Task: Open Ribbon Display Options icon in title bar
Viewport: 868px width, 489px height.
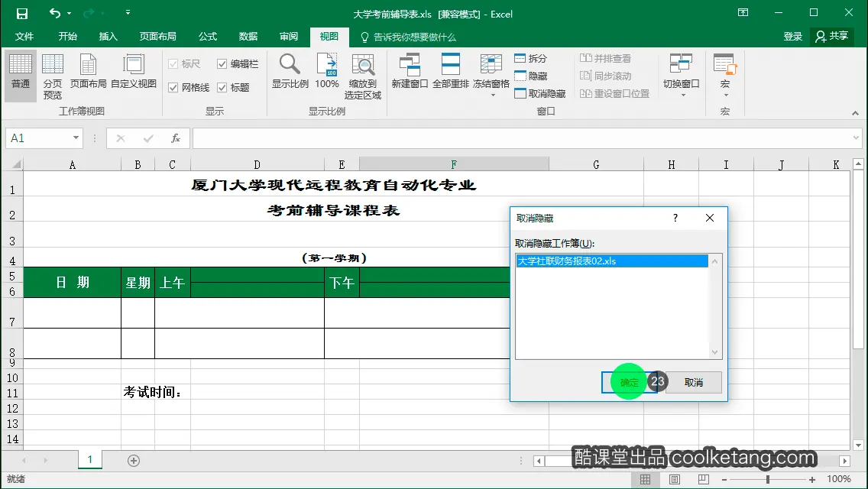Action: pyautogui.click(x=743, y=13)
